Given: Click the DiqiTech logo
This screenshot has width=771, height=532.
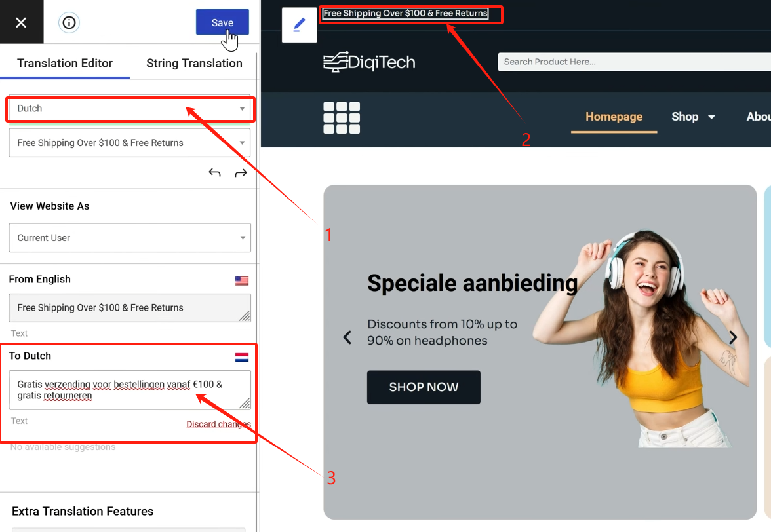Looking at the screenshot, I should pos(369,62).
